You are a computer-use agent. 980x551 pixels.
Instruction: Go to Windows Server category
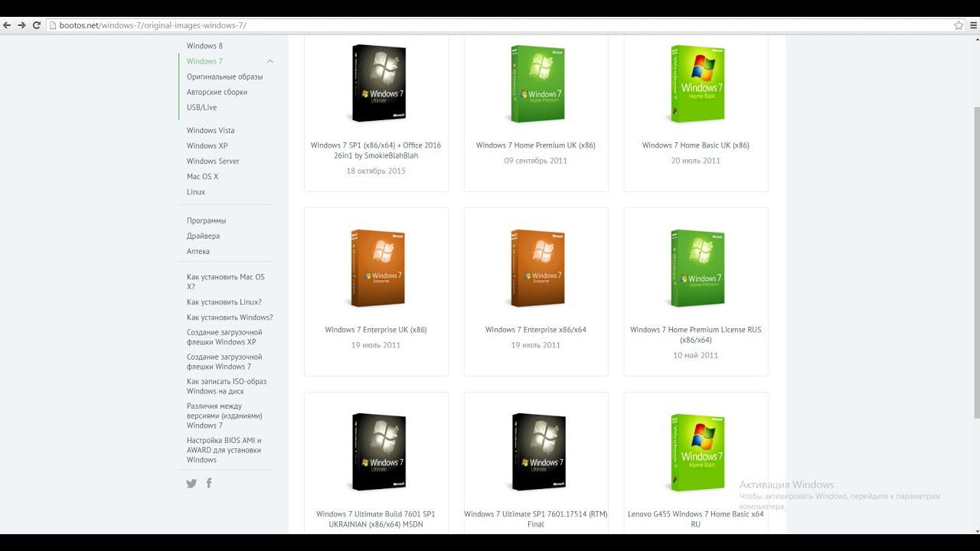point(213,161)
